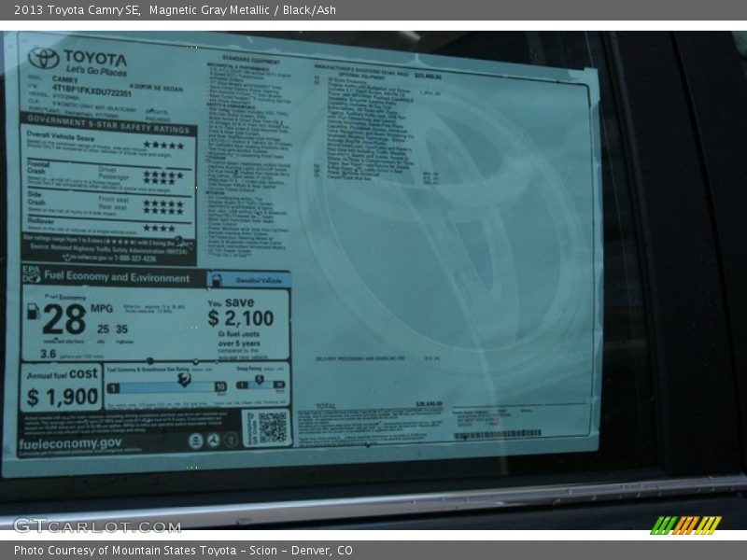Click the Rollover four-star rating
Screen dimensions: 747x560
click(x=159, y=228)
